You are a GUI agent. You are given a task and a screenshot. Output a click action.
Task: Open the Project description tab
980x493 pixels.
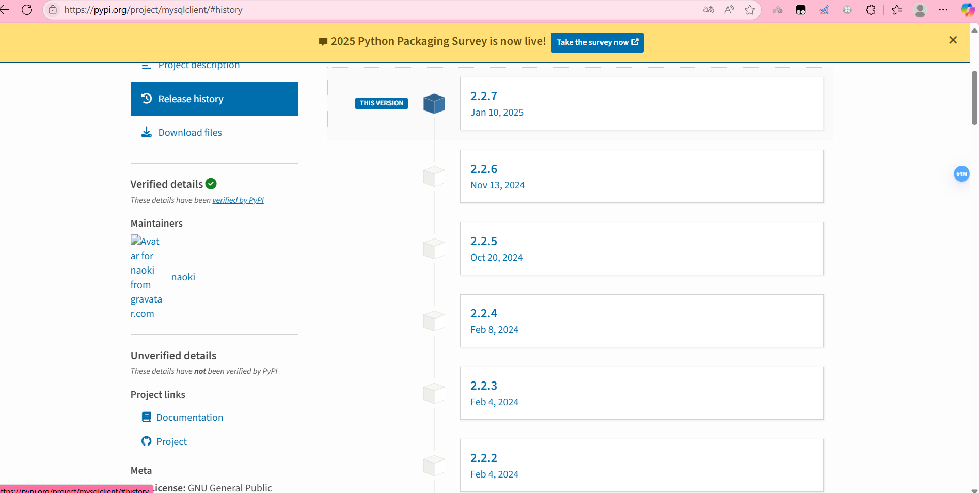point(199,66)
